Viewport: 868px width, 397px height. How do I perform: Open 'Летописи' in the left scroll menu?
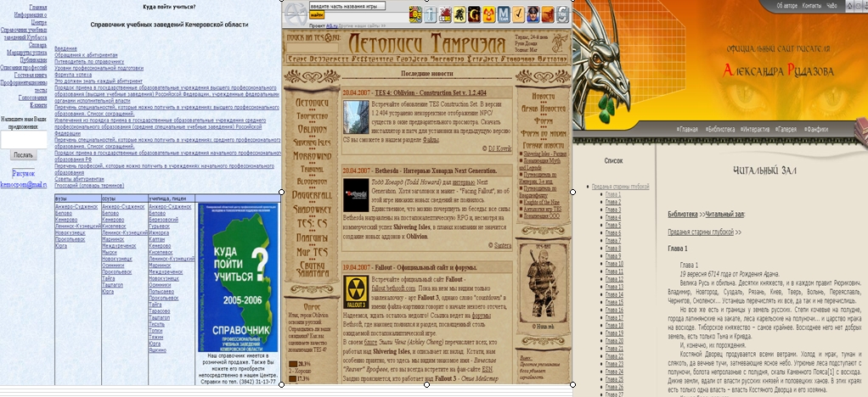point(312,103)
